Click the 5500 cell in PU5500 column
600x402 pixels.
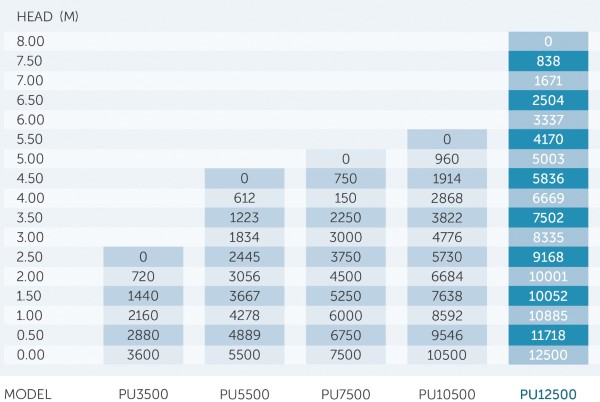(244, 355)
